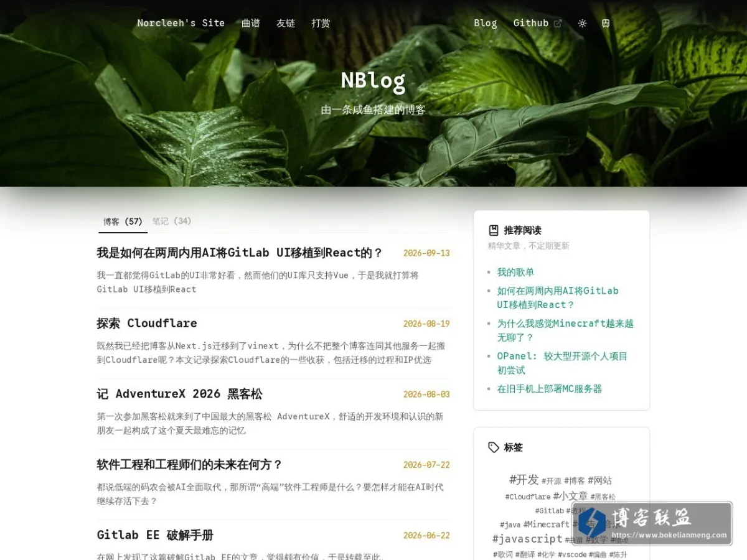The image size is (747, 560).
Task: Select the #开发 tag
Action: 524,480
